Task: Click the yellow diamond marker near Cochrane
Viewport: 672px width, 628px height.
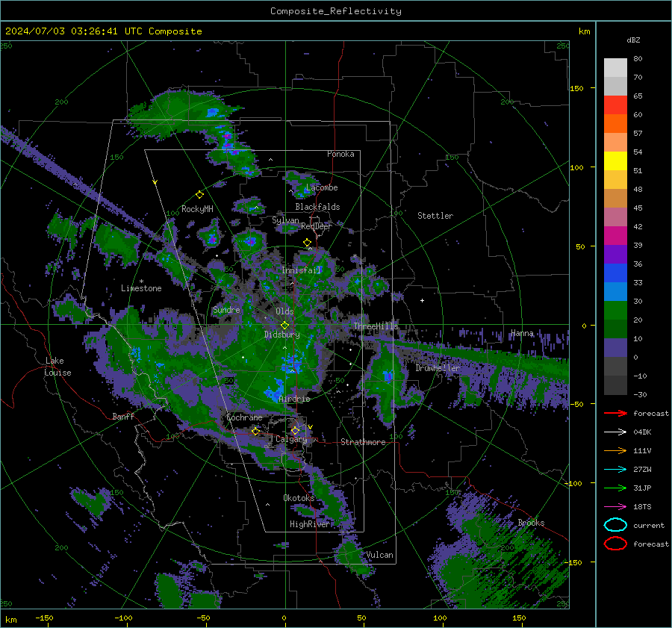Action: [x=255, y=431]
